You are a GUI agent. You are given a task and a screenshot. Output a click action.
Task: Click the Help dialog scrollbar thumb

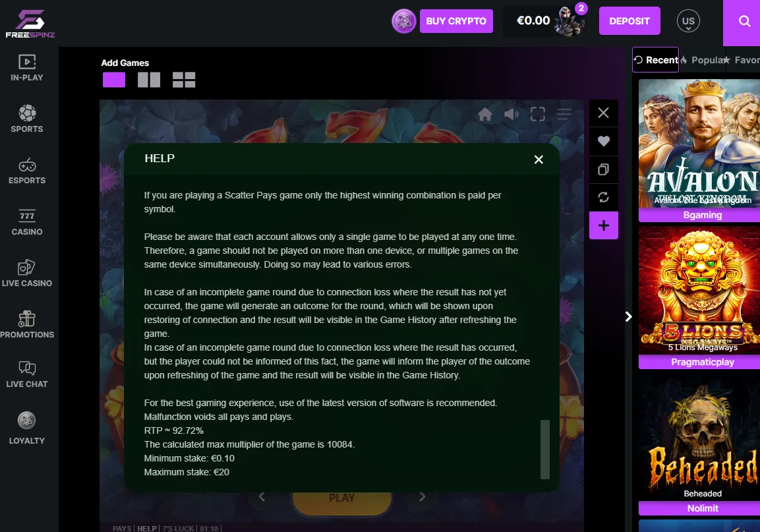(x=545, y=449)
